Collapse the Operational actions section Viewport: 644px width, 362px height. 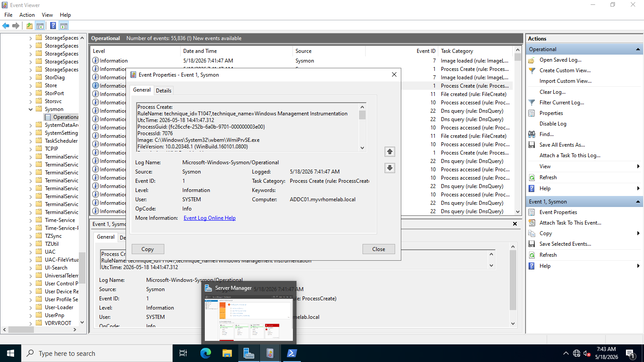[638, 49]
